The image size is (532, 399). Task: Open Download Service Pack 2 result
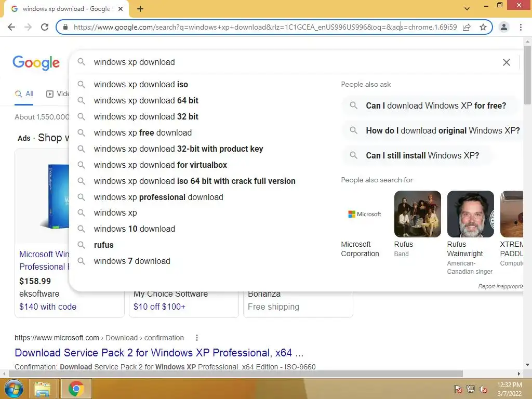point(159,353)
